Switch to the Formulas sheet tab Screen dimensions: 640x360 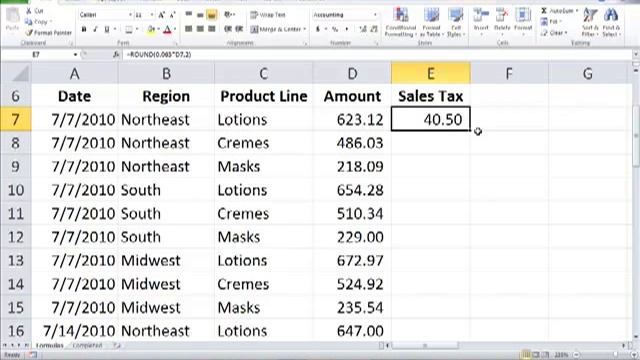49,346
